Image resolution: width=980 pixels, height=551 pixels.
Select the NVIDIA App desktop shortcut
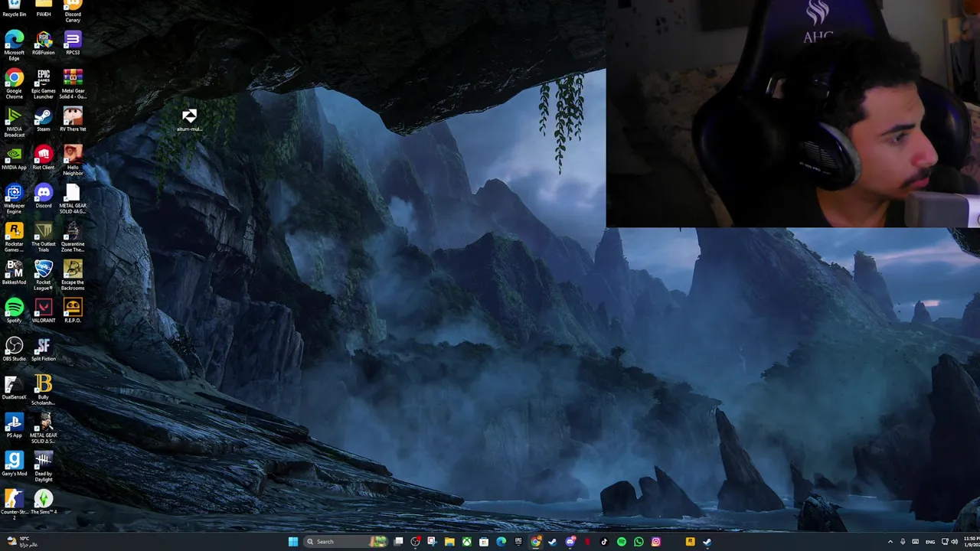[x=14, y=158]
